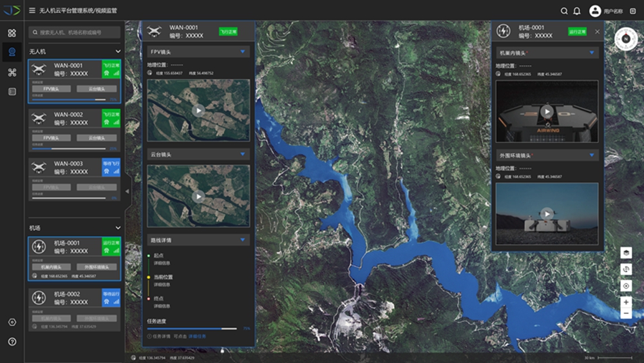Open the map layers button
Screen dimensions: 644x363
click(x=626, y=252)
